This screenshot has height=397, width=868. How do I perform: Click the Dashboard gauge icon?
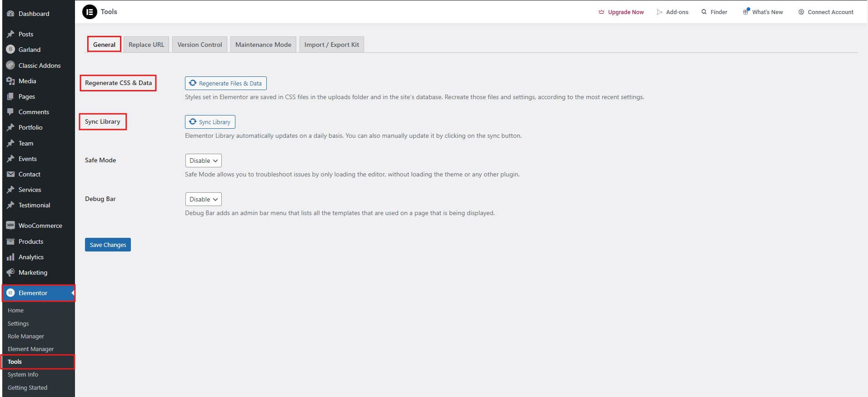[10, 14]
